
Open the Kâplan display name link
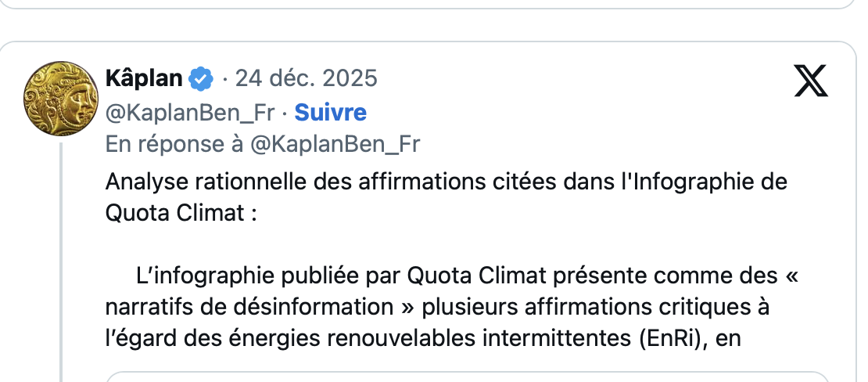pyautogui.click(x=144, y=78)
